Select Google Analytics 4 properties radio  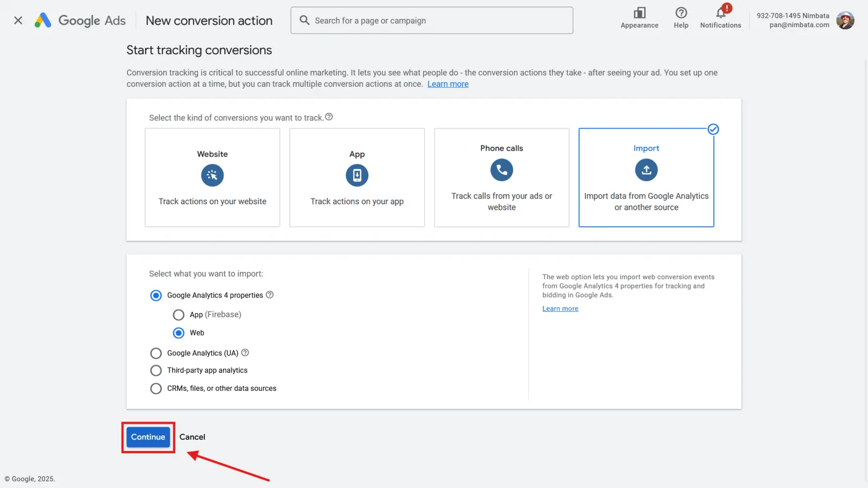point(156,296)
